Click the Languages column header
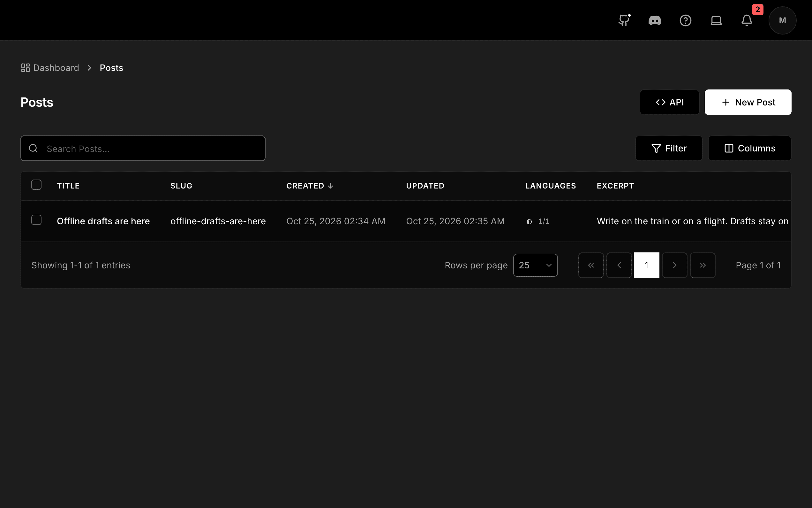This screenshot has width=812, height=508. (x=551, y=186)
